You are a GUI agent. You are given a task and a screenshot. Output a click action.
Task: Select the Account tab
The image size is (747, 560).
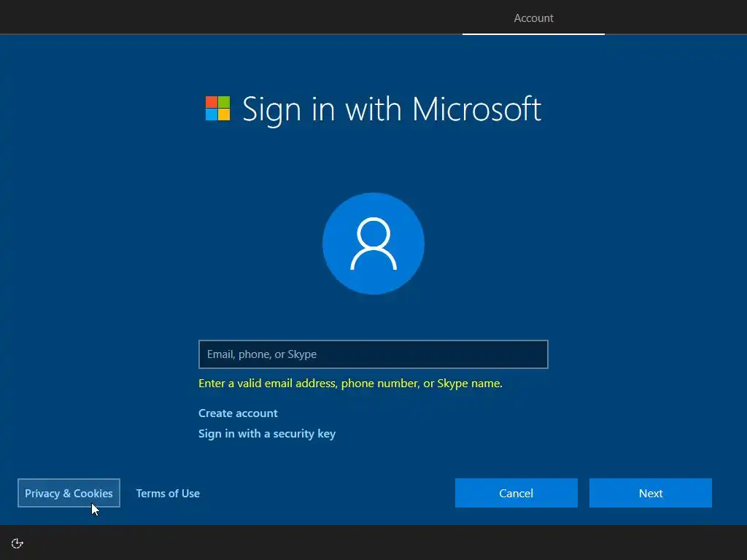(x=533, y=18)
